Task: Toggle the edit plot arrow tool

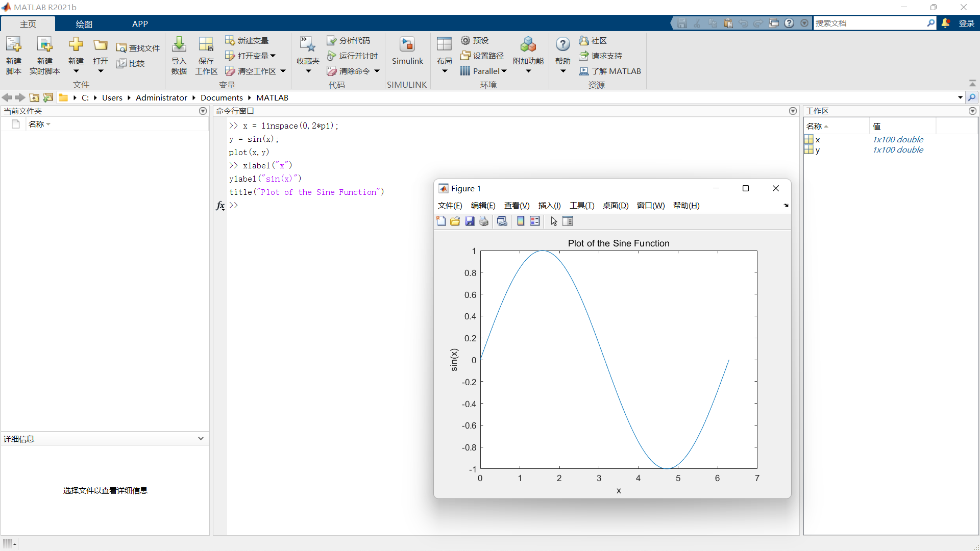Action: (554, 221)
